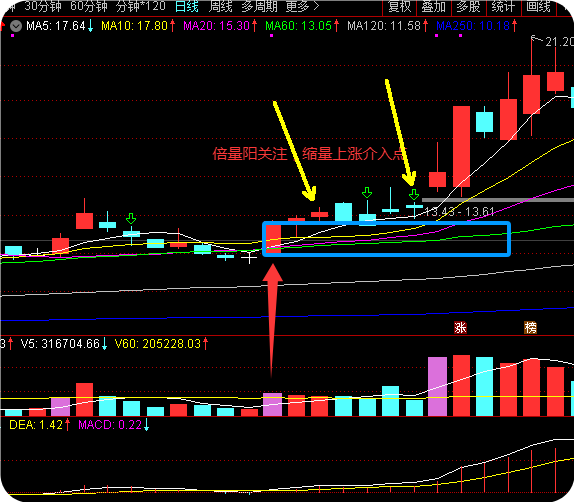This screenshot has width=574, height=502.
Task: Click the red 涨 badge above the volume panel
Action: [x=460, y=327]
